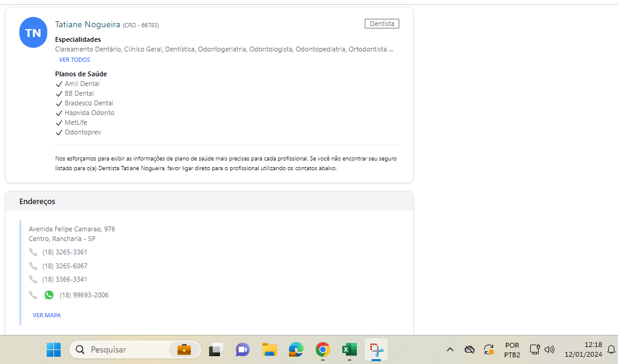
Task: Click VER MAPA link
Action: point(47,315)
